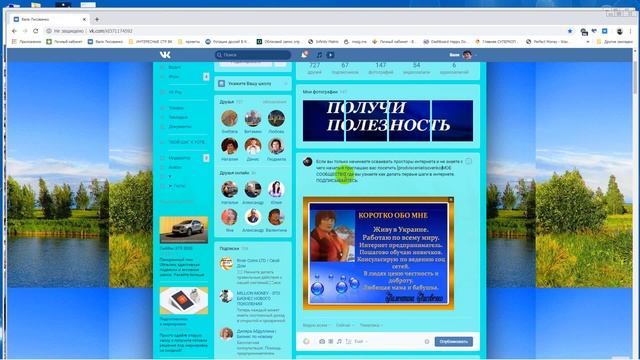The height and width of the screenshot is (360, 640).
Task: Open friend Денис's avatar
Action: (253, 146)
